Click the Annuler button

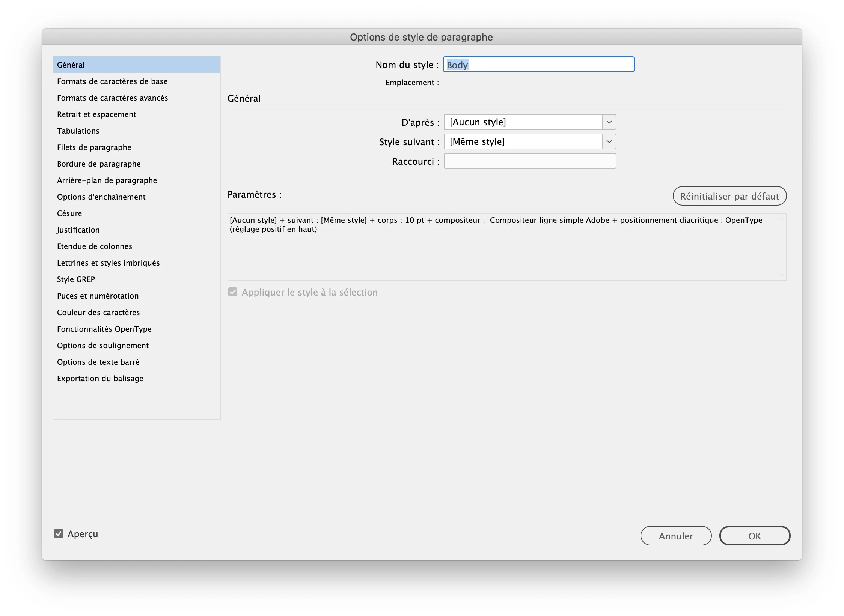[675, 536]
